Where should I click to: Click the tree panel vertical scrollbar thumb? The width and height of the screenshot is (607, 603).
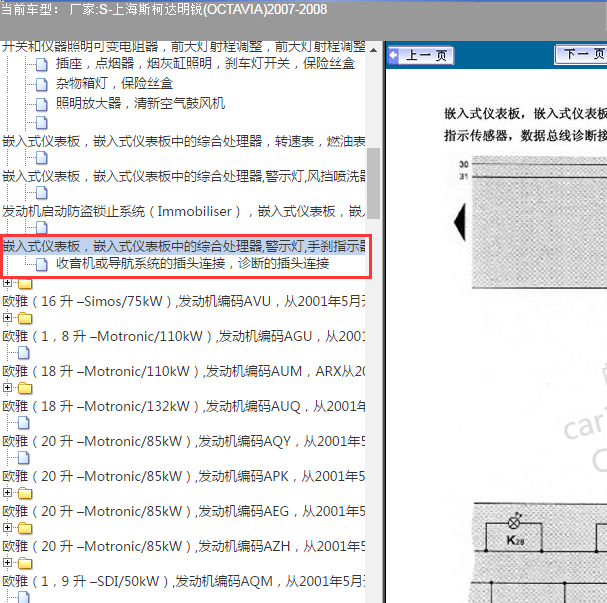click(373, 183)
